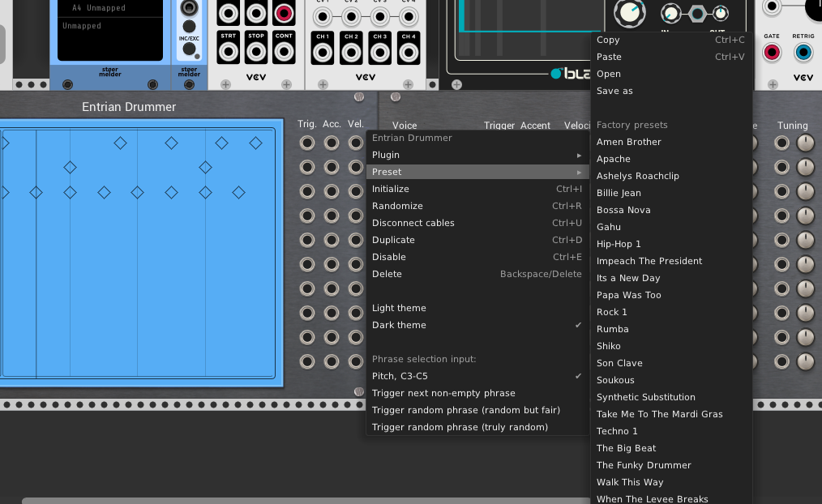This screenshot has width=822, height=504.
Task: Click the last-row Trig. jack
Action: [x=307, y=361]
